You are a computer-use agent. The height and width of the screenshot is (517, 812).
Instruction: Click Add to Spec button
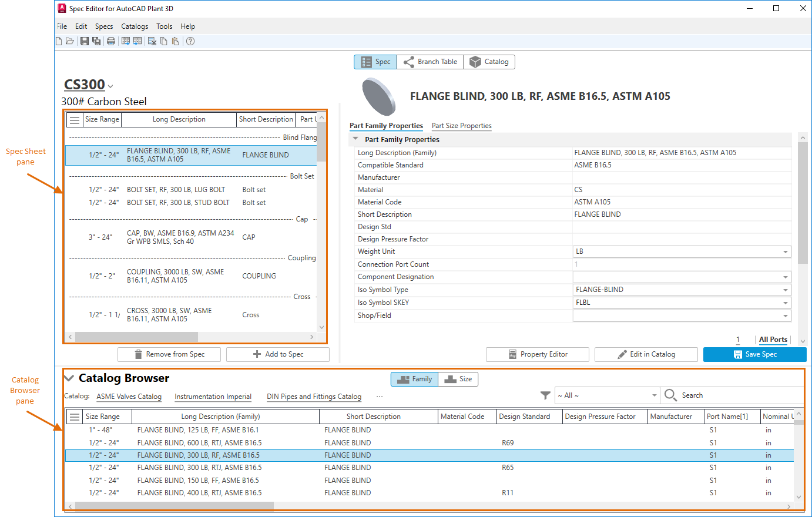(x=278, y=354)
